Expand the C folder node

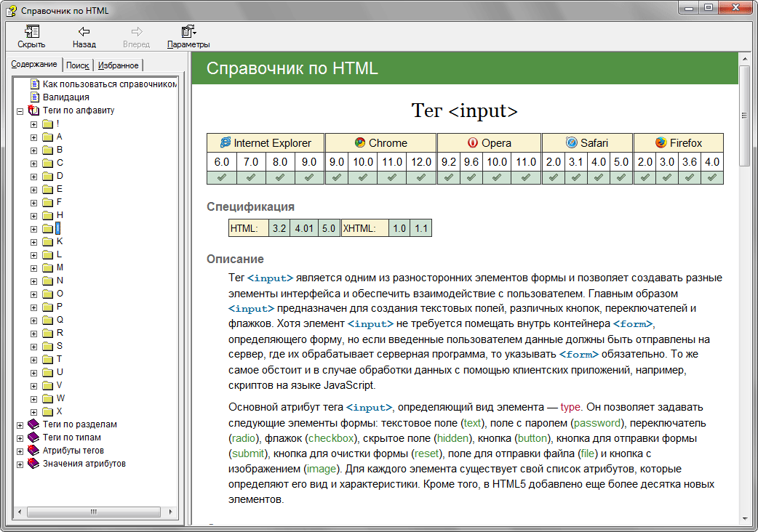click(33, 164)
